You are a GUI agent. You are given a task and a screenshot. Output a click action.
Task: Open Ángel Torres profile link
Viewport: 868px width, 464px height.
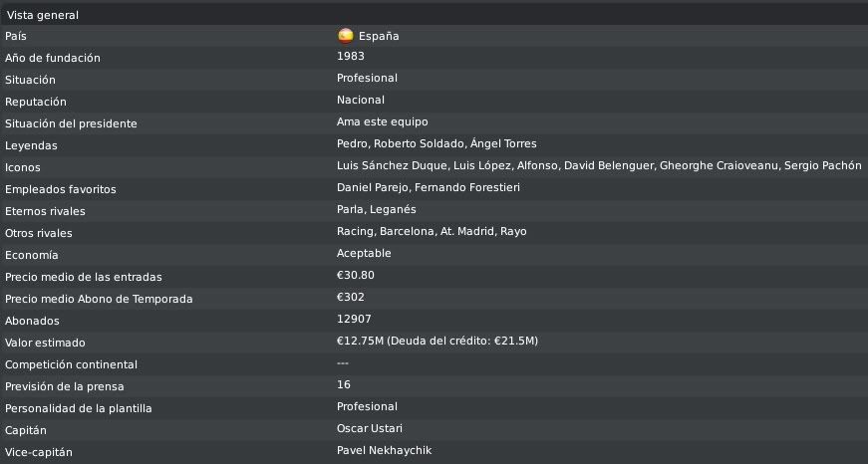point(503,143)
